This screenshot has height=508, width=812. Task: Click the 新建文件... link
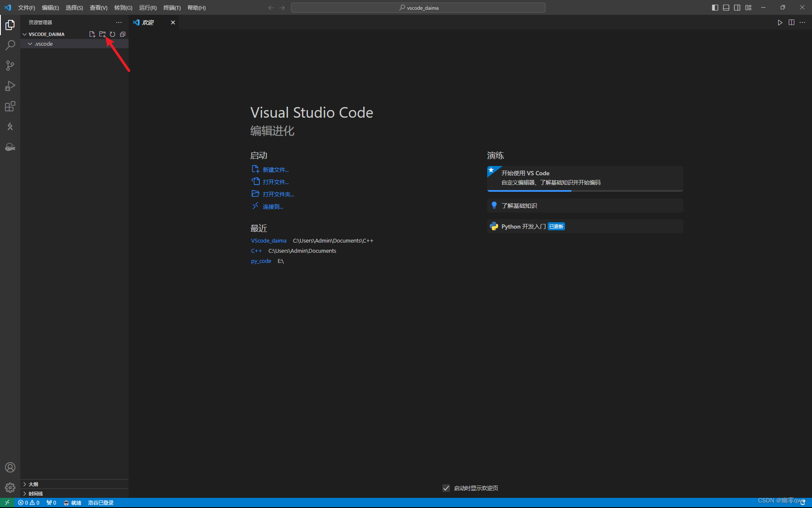point(275,170)
